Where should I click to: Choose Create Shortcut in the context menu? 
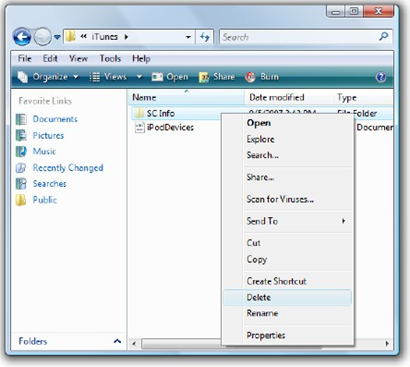coord(288,281)
